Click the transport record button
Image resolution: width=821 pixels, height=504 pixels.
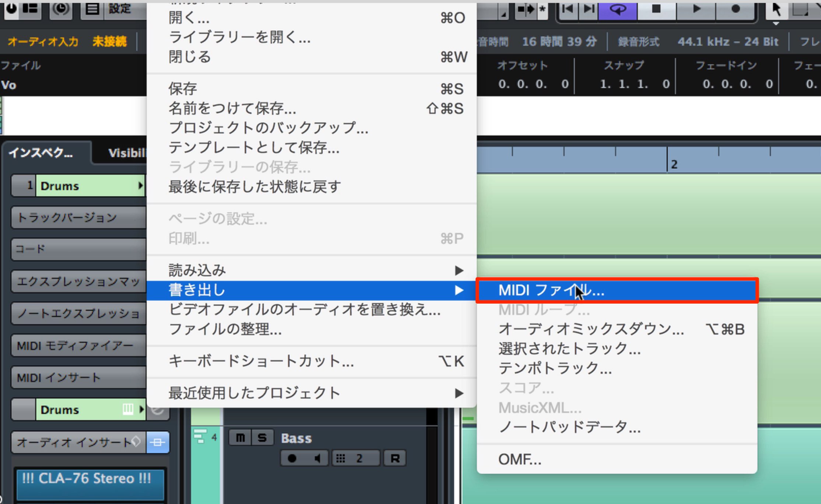(735, 9)
